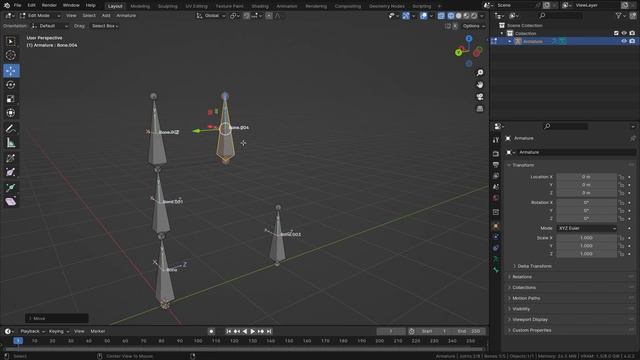Click the blue Z axis on navigation gizmo
The height and width of the screenshot is (360, 640).
click(x=469, y=38)
